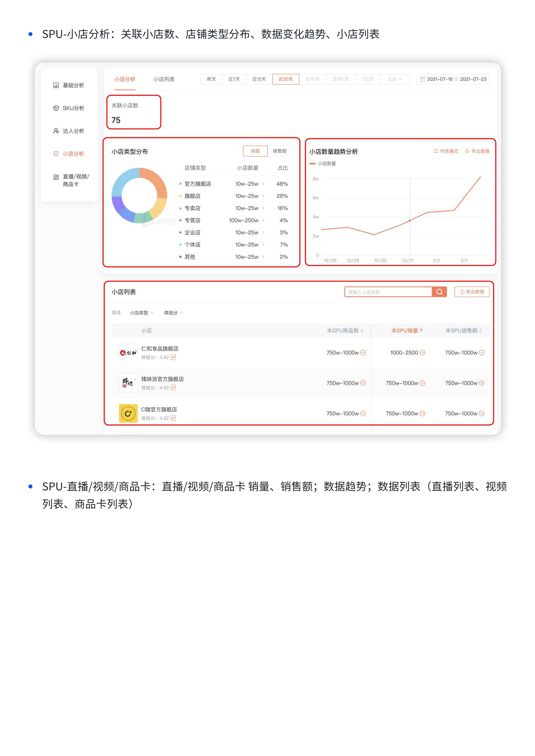The width and height of the screenshot is (535, 756).
Task: Export trend chart via 导出数据
Action: point(477,151)
